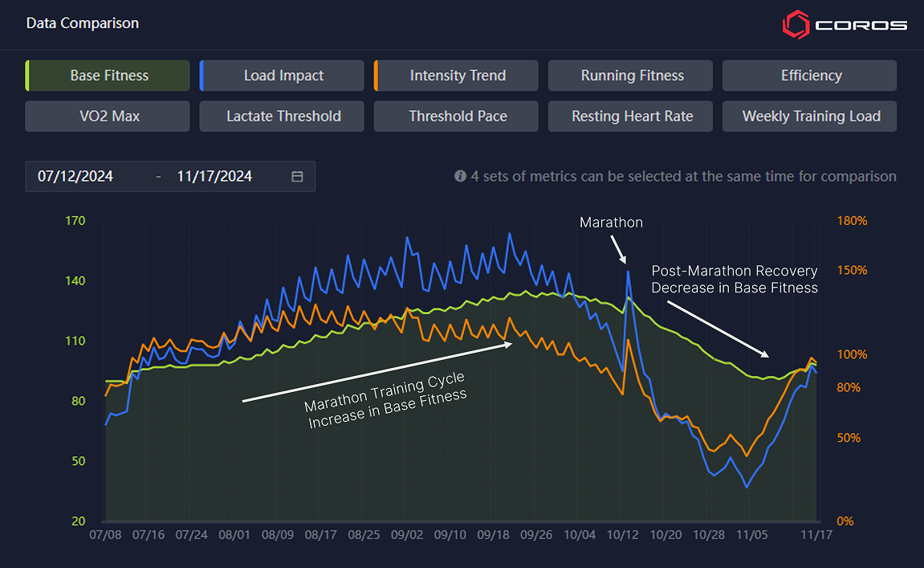Show Weekly Training Load metric
The height and width of the screenshot is (568, 924).
point(811,116)
